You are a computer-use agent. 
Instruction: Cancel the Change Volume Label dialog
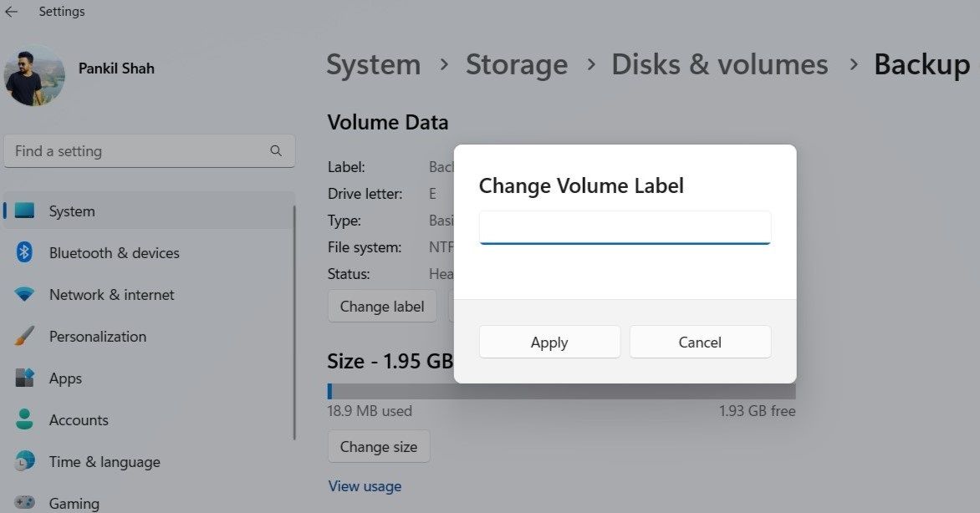700,342
